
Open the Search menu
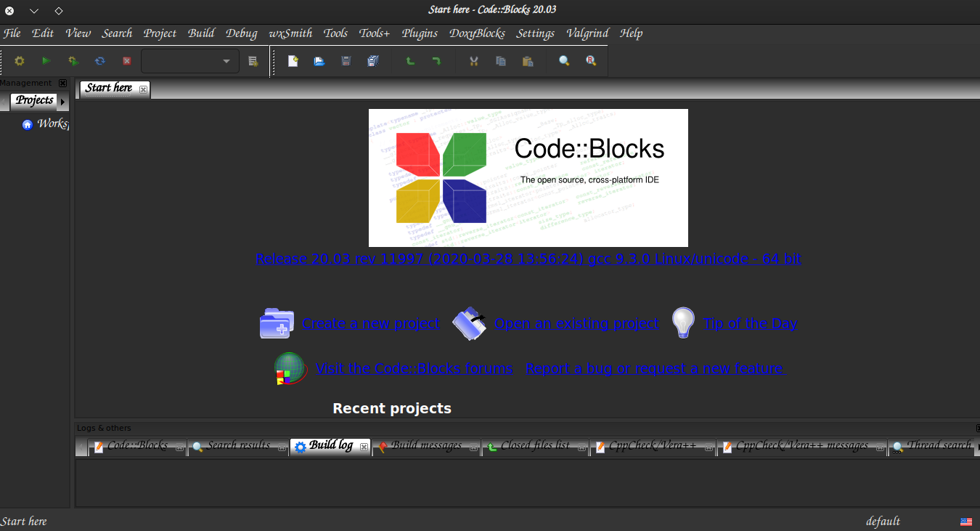pyautogui.click(x=117, y=33)
